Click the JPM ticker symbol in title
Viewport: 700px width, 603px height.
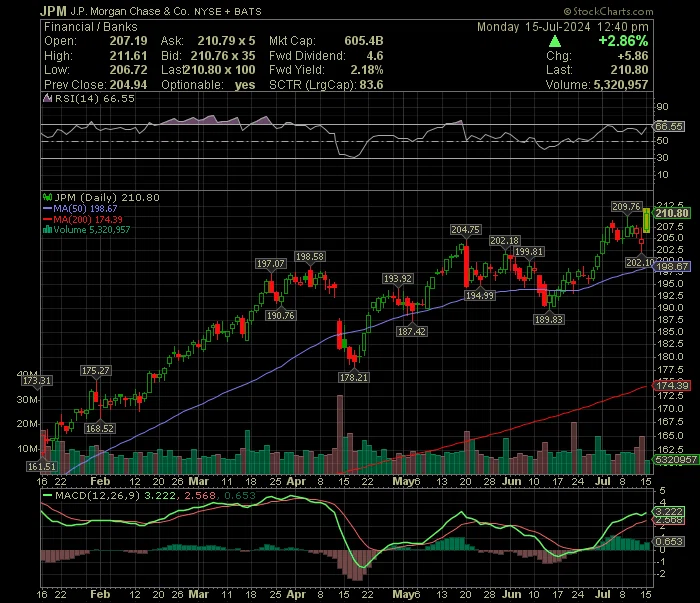point(53,11)
